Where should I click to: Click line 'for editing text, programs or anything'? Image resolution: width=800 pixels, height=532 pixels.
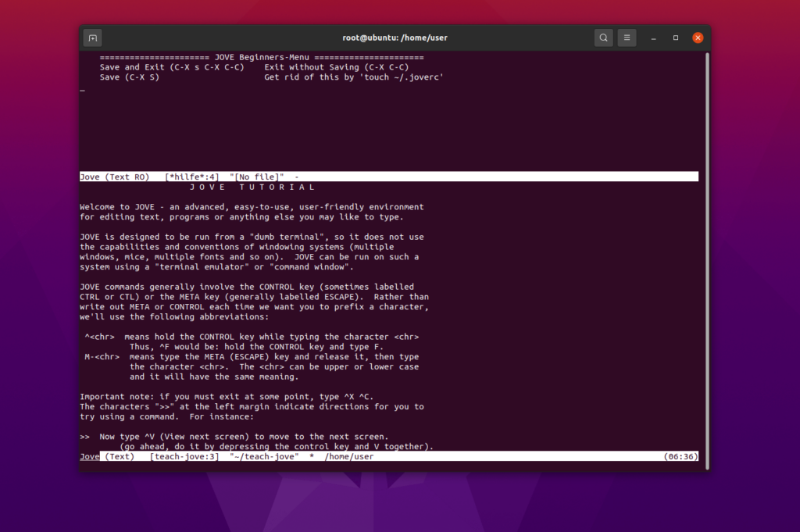pyautogui.click(x=241, y=217)
